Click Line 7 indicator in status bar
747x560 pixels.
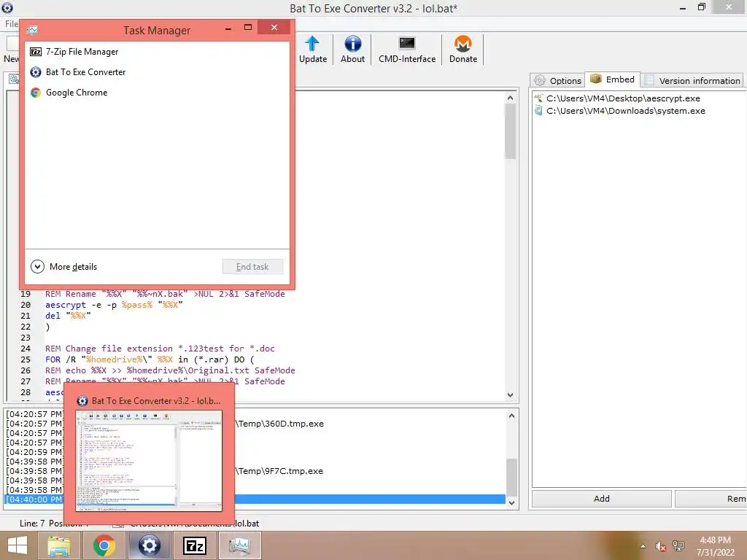coord(32,524)
